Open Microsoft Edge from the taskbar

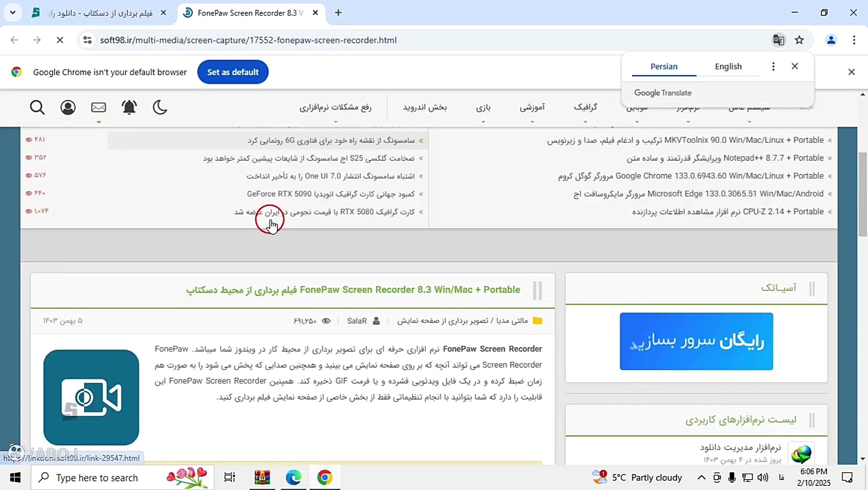[293, 478]
